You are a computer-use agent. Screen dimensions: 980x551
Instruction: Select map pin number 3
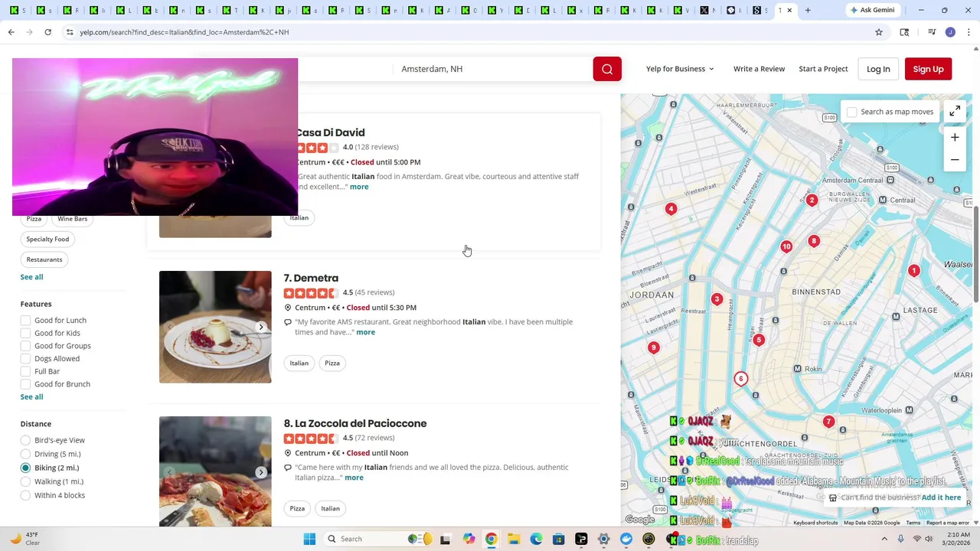[x=717, y=299]
